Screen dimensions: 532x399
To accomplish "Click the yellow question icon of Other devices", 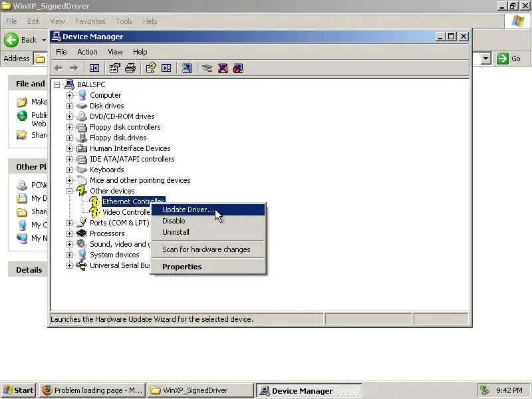I will coord(81,191).
